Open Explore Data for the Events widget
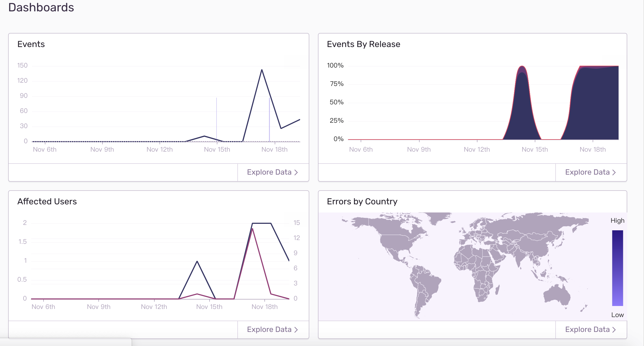 click(x=273, y=172)
